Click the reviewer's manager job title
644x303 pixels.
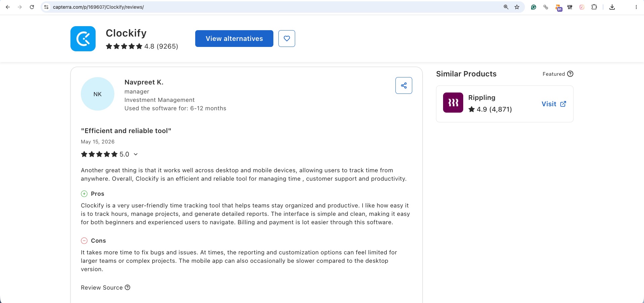137,92
